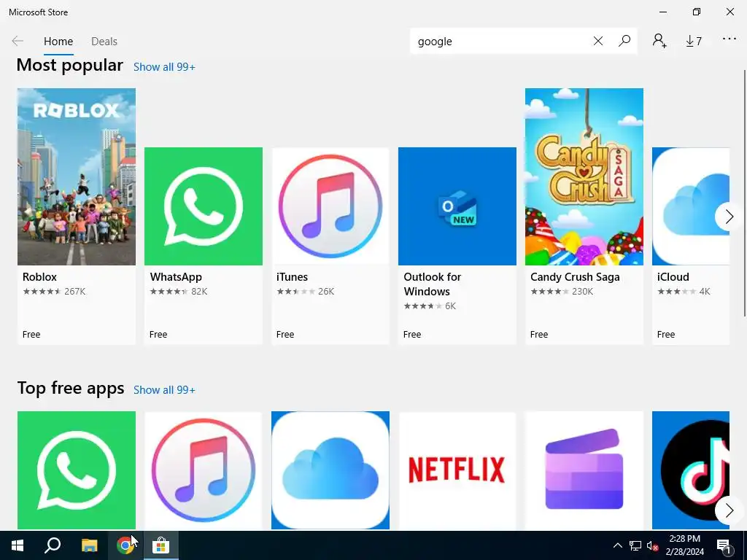Click the Outlook 6K rating row
This screenshot has height=560, width=747.
coord(430,306)
